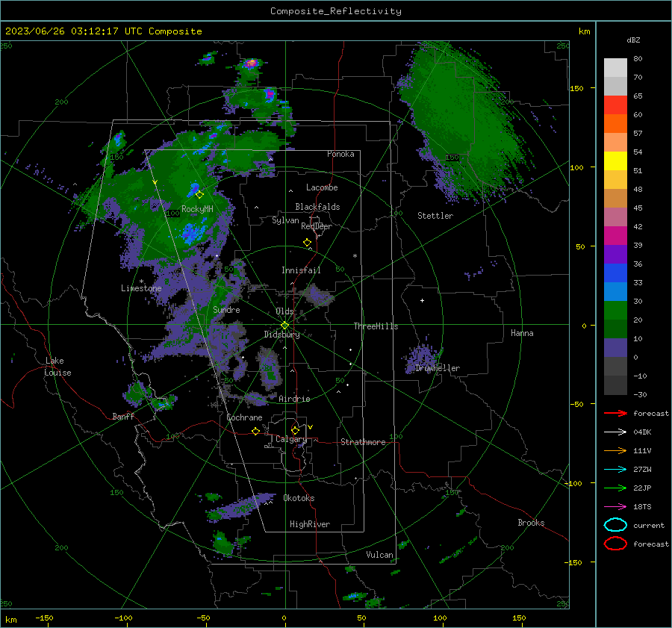
Task: Click the Limestone label
Action: 141,288
